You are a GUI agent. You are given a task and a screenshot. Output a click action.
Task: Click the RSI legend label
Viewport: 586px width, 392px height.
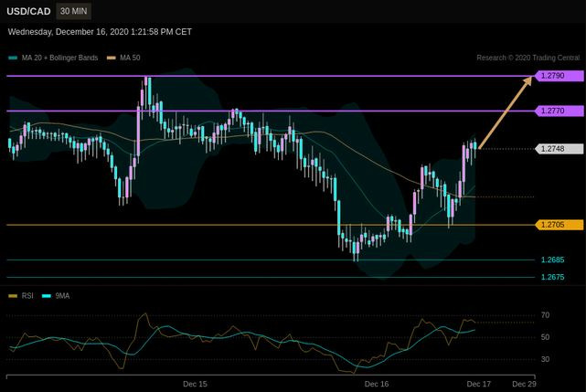pos(27,296)
